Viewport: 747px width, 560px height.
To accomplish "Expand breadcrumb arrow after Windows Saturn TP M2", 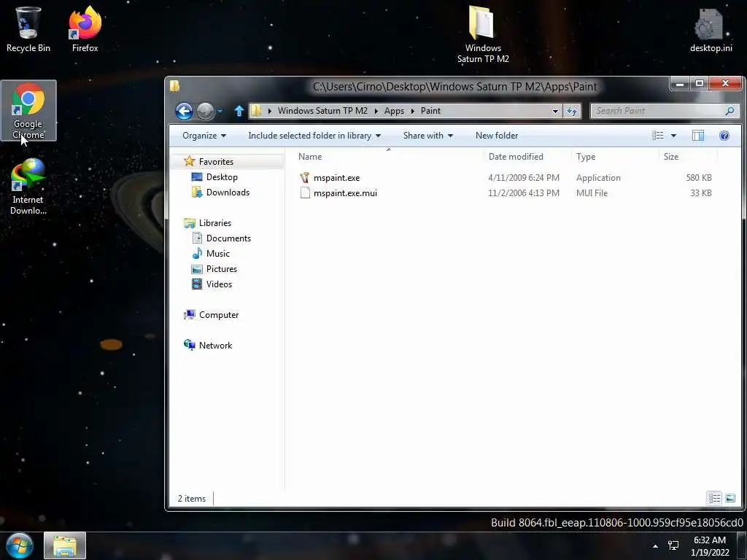I will 376,111.
